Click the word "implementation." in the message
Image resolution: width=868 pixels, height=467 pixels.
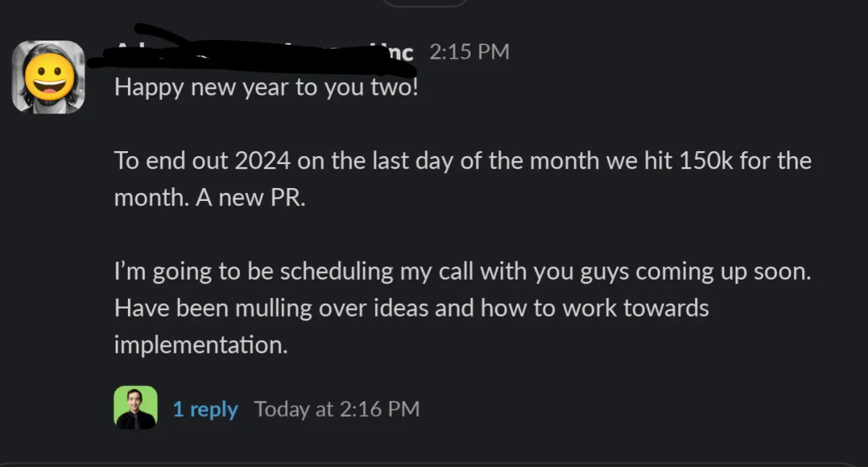[200, 345]
